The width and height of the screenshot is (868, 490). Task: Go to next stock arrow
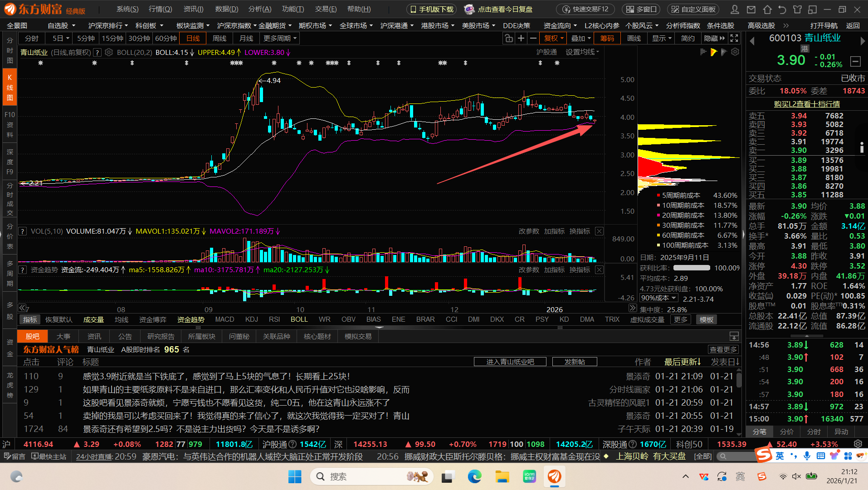[x=863, y=41]
